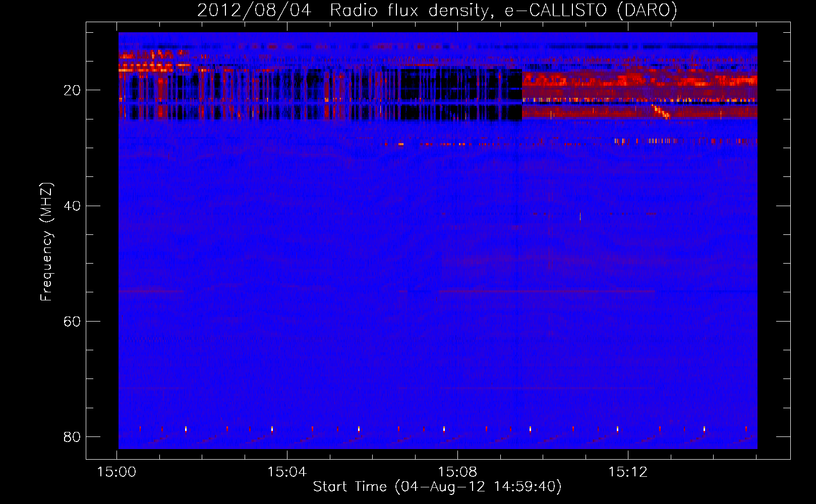816x504 pixels.
Task: Click the 15:08 time tick label
Action: point(457,472)
